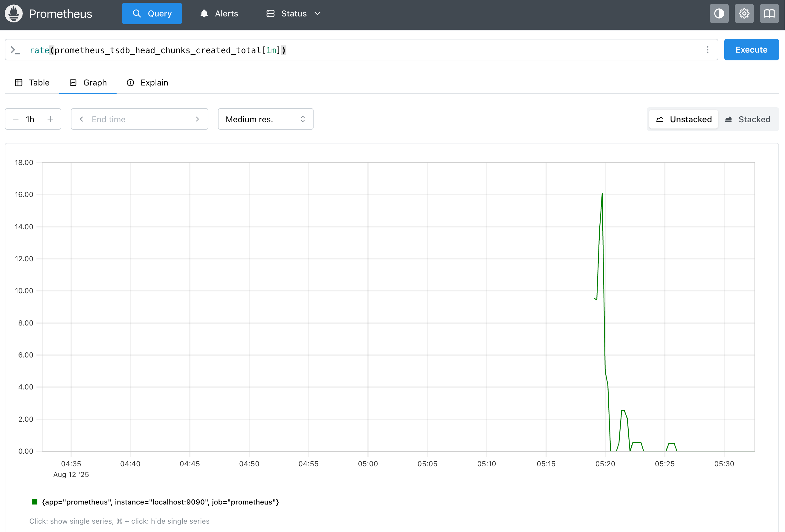Open the Medium res. resolution dropdown
The height and width of the screenshot is (532, 785).
point(265,119)
